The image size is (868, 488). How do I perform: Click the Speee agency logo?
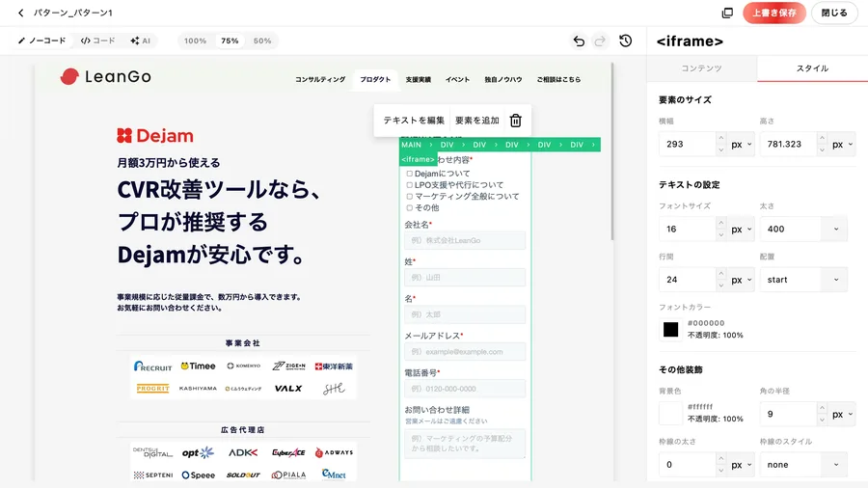[x=198, y=475]
